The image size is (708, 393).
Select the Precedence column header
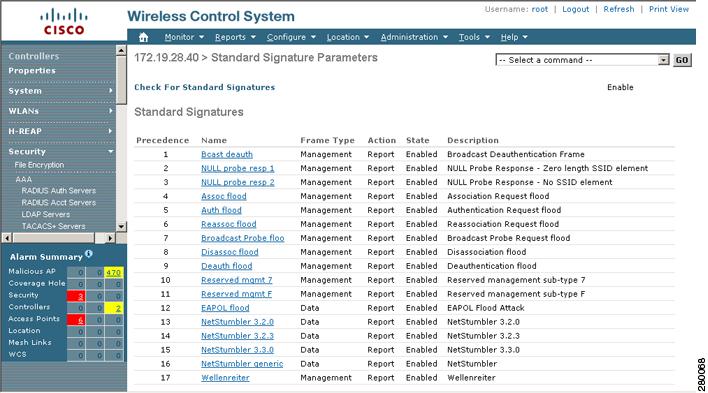163,140
